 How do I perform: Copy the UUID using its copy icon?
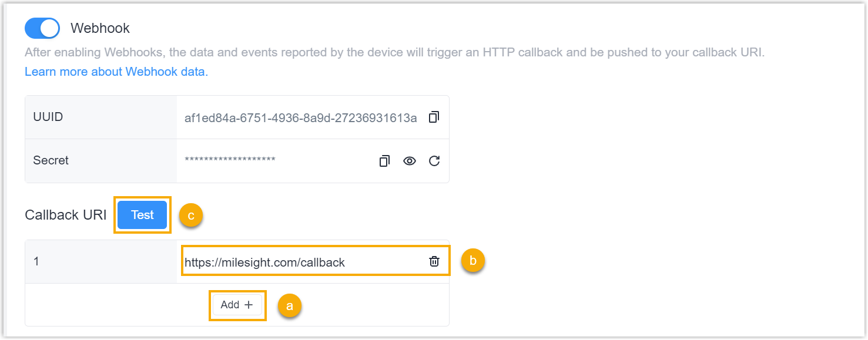[434, 117]
